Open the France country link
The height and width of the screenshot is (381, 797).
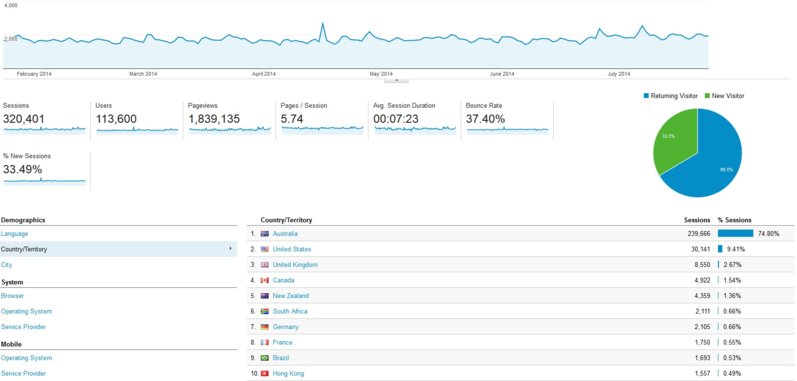pyautogui.click(x=283, y=342)
